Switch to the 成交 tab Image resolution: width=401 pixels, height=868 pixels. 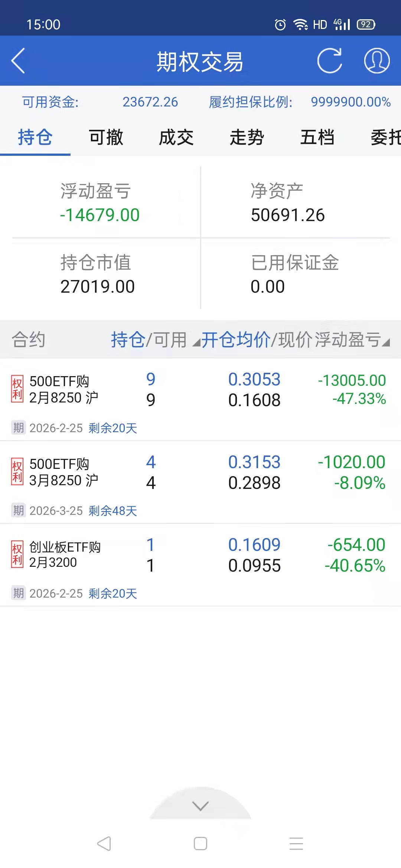click(176, 137)
